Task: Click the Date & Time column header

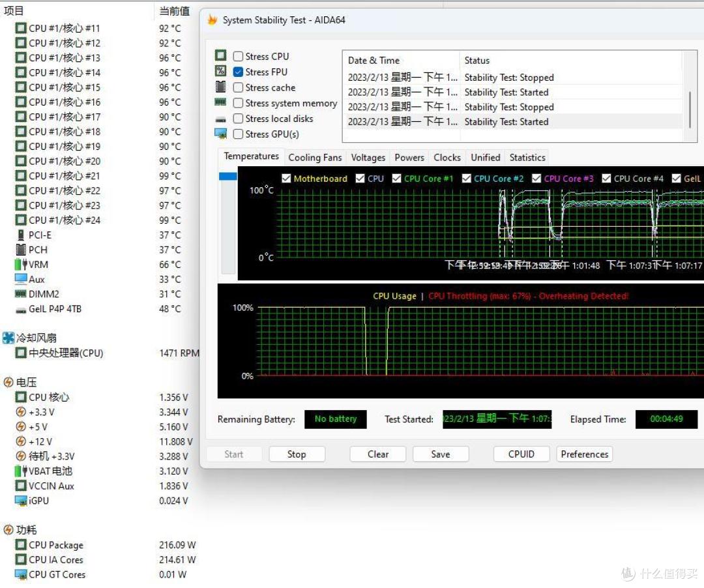Action: [402, 60]
